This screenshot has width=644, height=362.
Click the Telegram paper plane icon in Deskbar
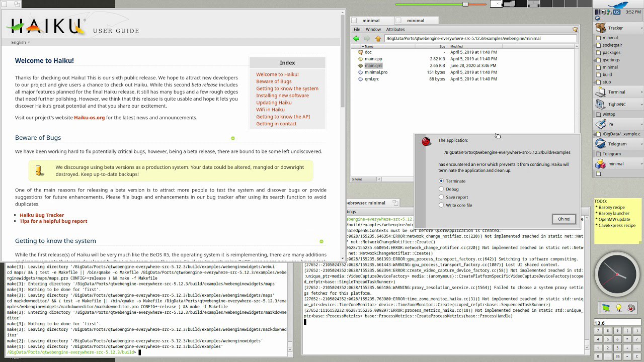point(600,144)
